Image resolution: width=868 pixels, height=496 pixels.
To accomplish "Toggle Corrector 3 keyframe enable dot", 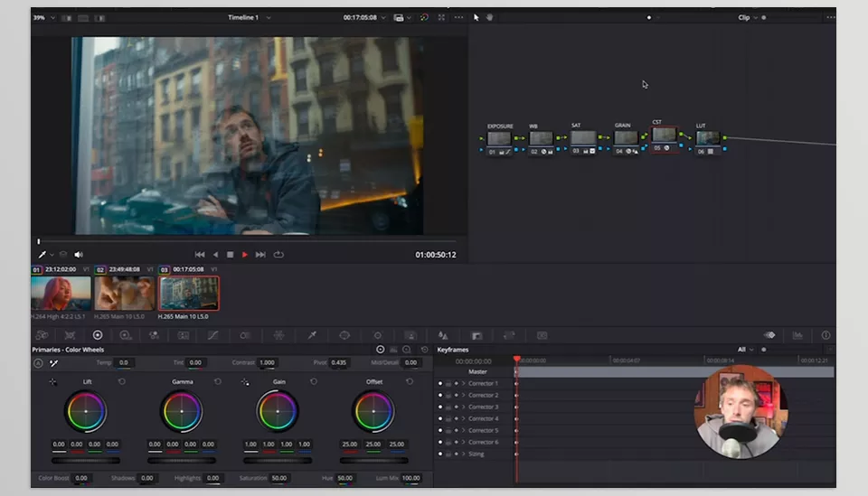I will click(440, 407).
